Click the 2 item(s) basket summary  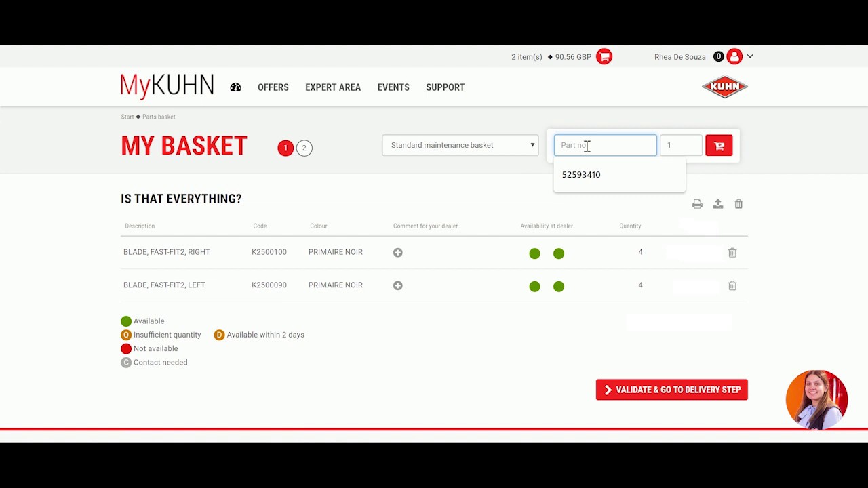pos(527,57)
